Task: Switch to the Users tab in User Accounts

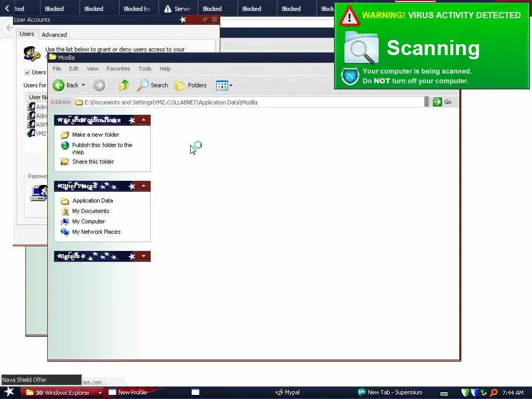Action: click(27, 34)
